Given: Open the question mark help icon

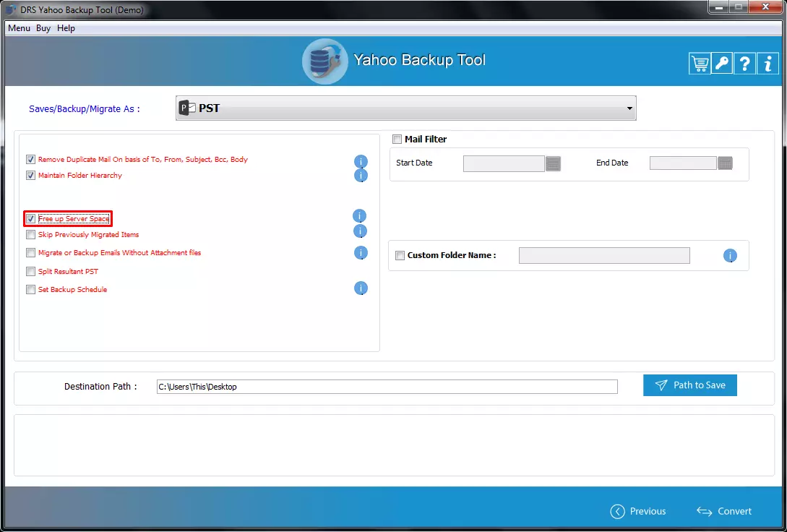Looking at the screenshot, I should [745, 64].
